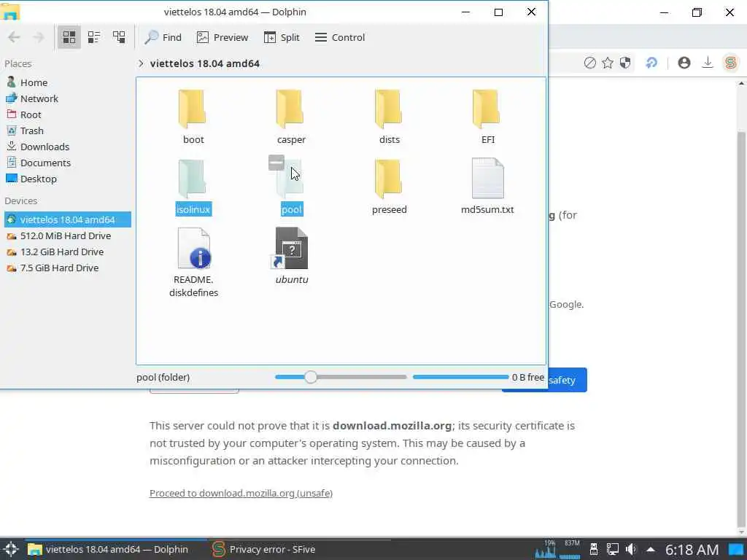Screen dimensions: 747x560
Task: Open the CPU and memory monitor in the tray
Action: pos(557,549)
